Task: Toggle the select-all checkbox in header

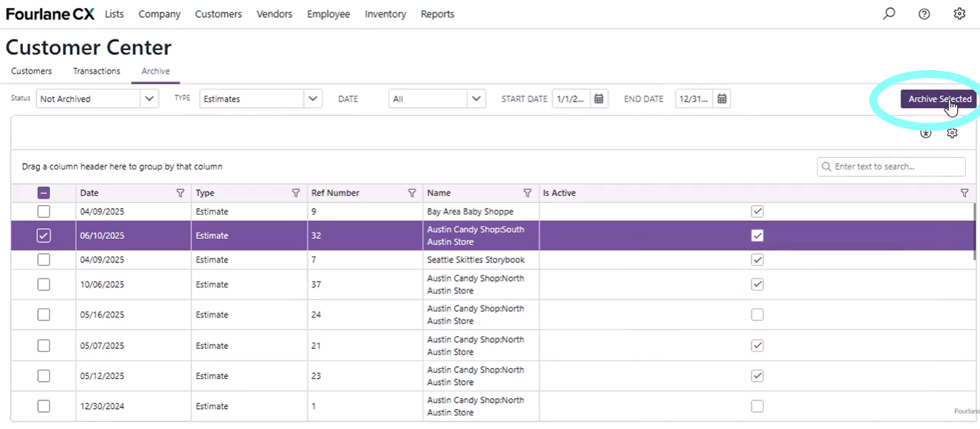Action: pos(44,193)
